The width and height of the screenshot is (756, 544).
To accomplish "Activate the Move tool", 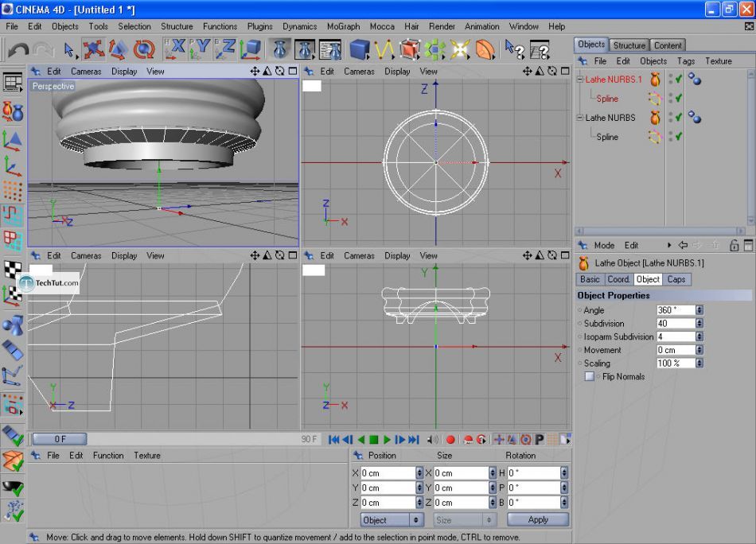I will (93, 49).
